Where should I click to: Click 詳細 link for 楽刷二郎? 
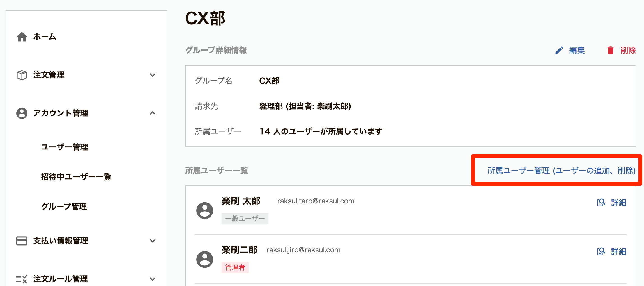point(619,251)
